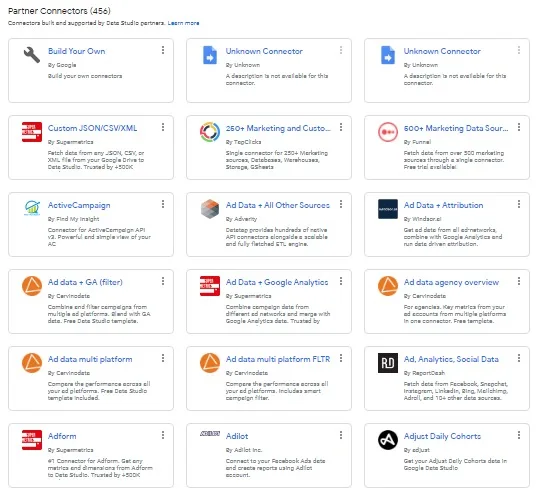Open the ActiveCampaign connector title
This screenshot has height=496, width=537.
[79, 205]
